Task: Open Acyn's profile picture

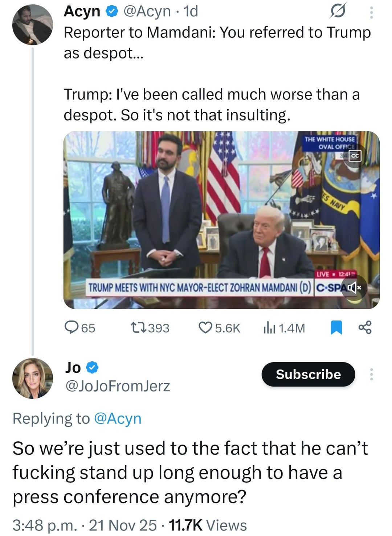Action: point(33,25)
